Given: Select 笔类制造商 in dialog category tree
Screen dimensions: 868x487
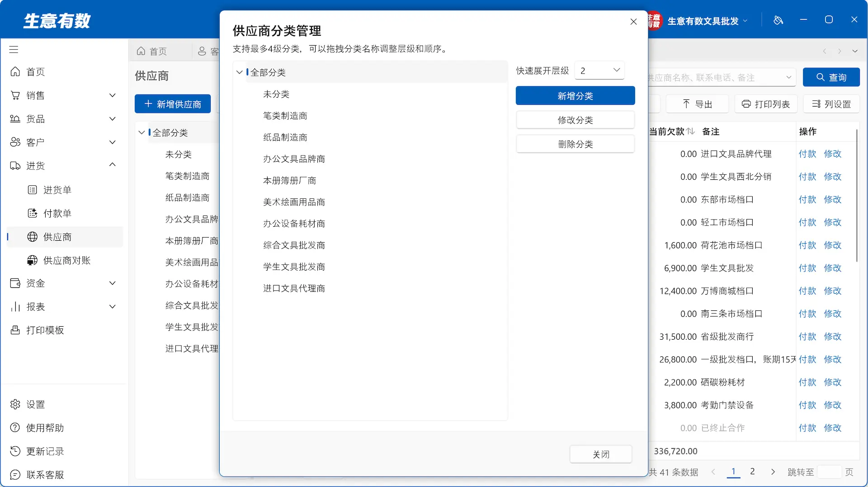Looking at the screenshot, I should 285,116.
